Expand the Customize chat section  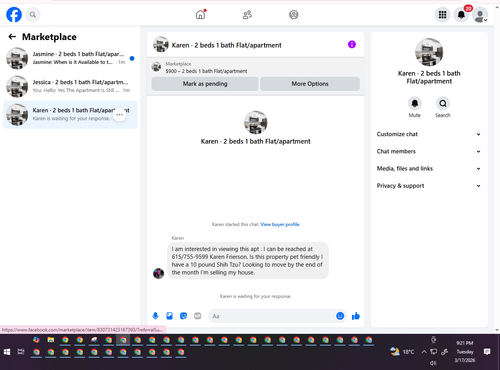point(429,134)
